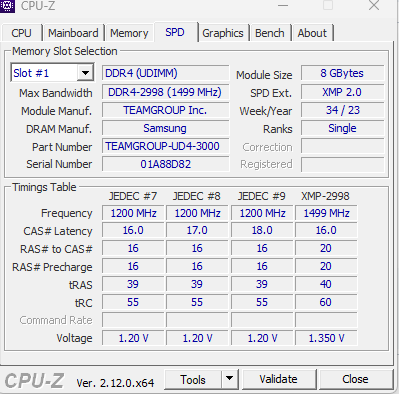Click the Part Number field TEAMGROUP-UD4-3000
This screenshot has height=394, width=399.
pos(165,146)
